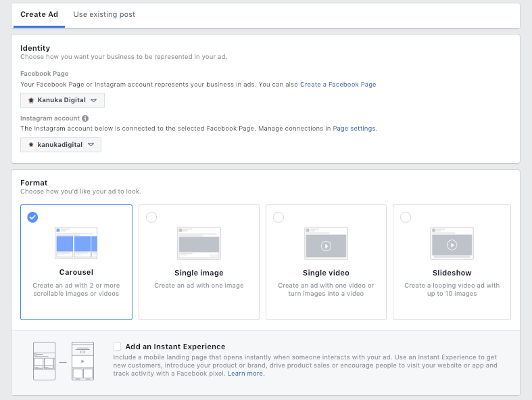Click the Format section heading
The width and height of the screenshot is (532, 400).
[34, 183]
